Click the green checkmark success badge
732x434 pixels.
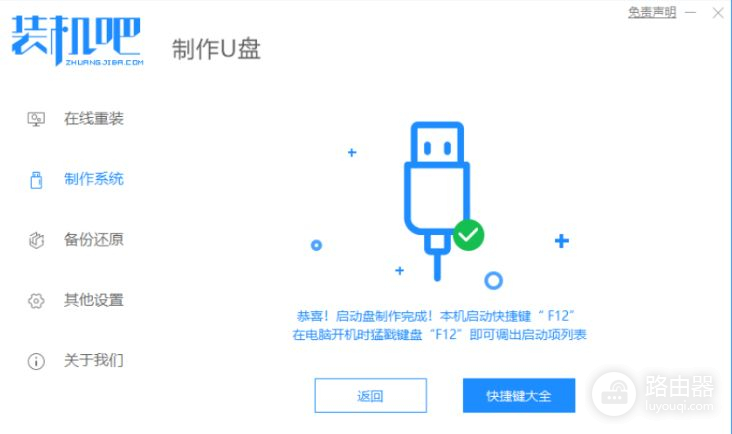coord(468,235)
